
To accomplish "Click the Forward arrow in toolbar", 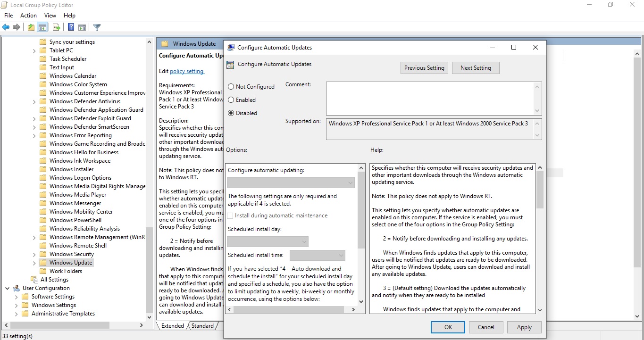I will [17, 27].
